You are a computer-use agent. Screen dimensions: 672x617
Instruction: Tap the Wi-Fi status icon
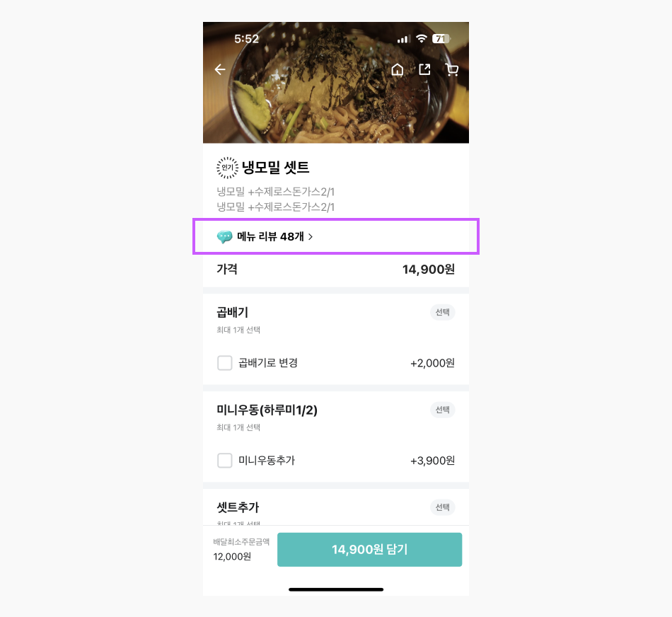(x=422, y=39)
